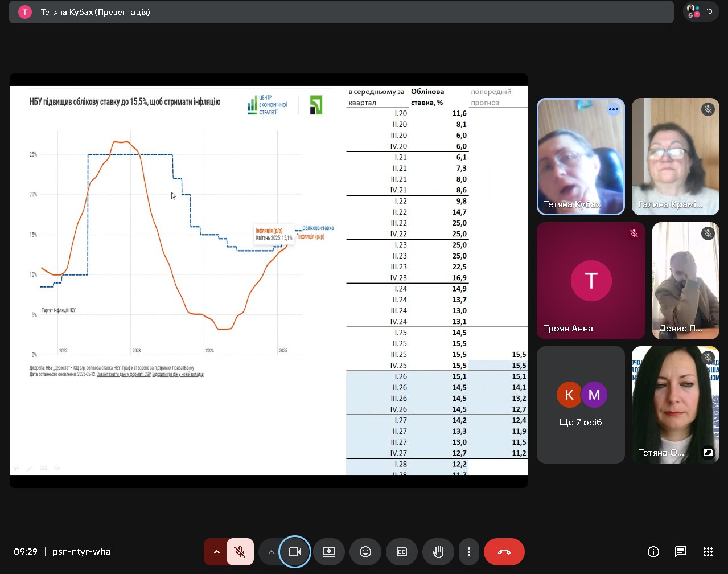Click the CSV download link under chart
Image resolution: width=728 pixels, height=574 pixels.
[124, 375]
